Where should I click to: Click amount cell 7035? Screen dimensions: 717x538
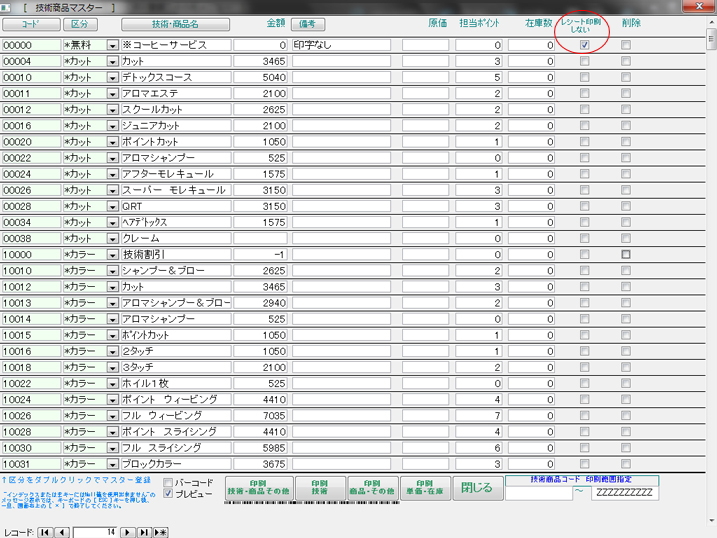point(260,415)
